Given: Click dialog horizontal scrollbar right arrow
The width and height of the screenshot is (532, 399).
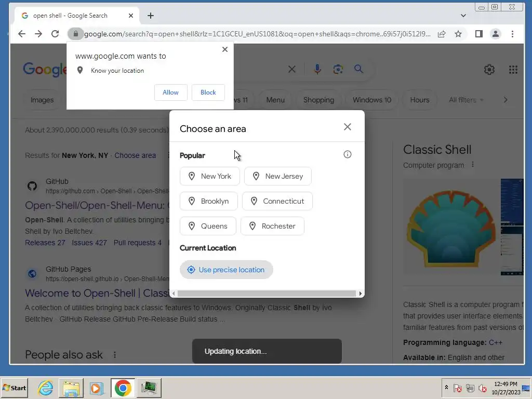Looking at the screenshot, I should [x=360, y=294].
